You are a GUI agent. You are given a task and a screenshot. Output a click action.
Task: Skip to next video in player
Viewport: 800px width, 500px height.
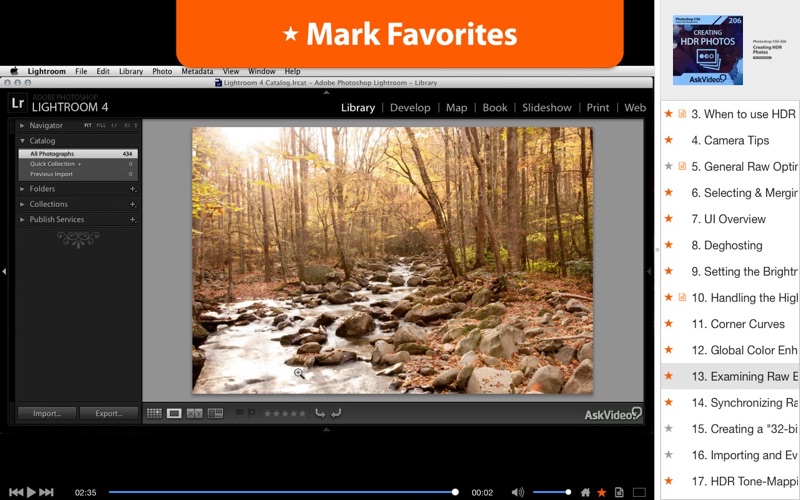pyautogui.click(x=46, y=492)
